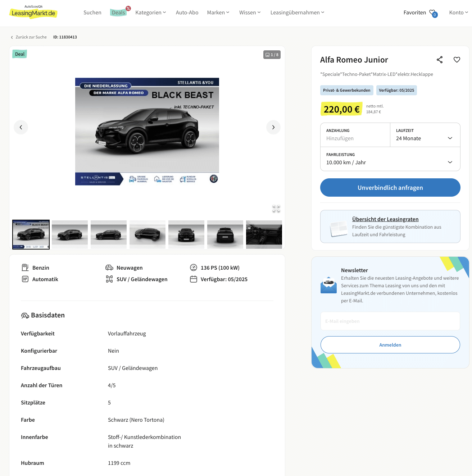
Task: Click the main Black Beast car image
Action: click(x=147, y=132)
